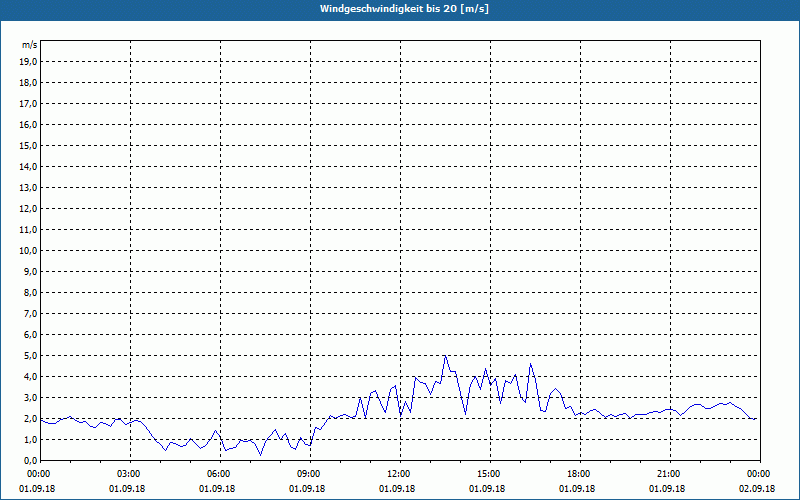Pick the '18:00' x-axis time label
Viewport: 800px width, 500px height.
[580, 474]
